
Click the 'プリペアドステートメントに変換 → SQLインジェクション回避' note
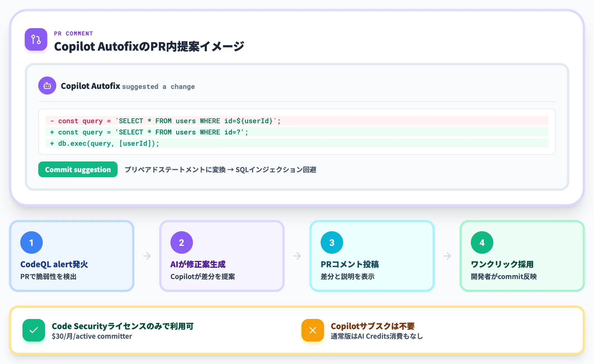click(x=220, y=170)
